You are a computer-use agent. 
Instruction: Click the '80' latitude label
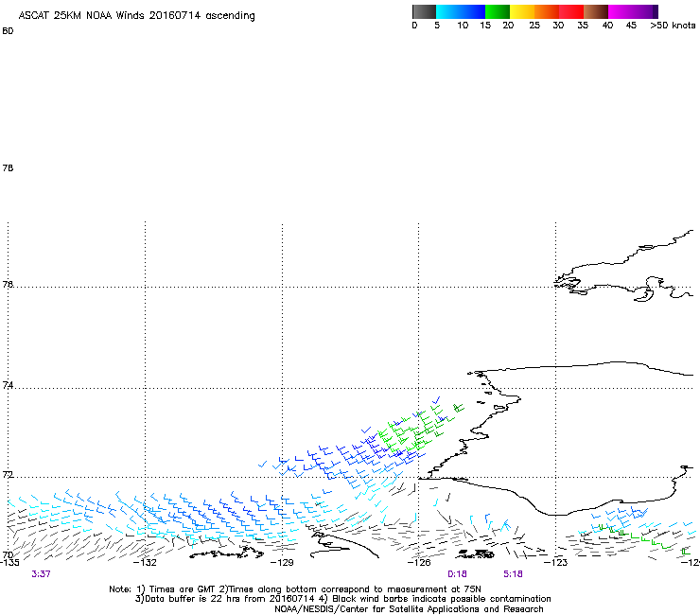pyautogui.click(x=8, y=31)
